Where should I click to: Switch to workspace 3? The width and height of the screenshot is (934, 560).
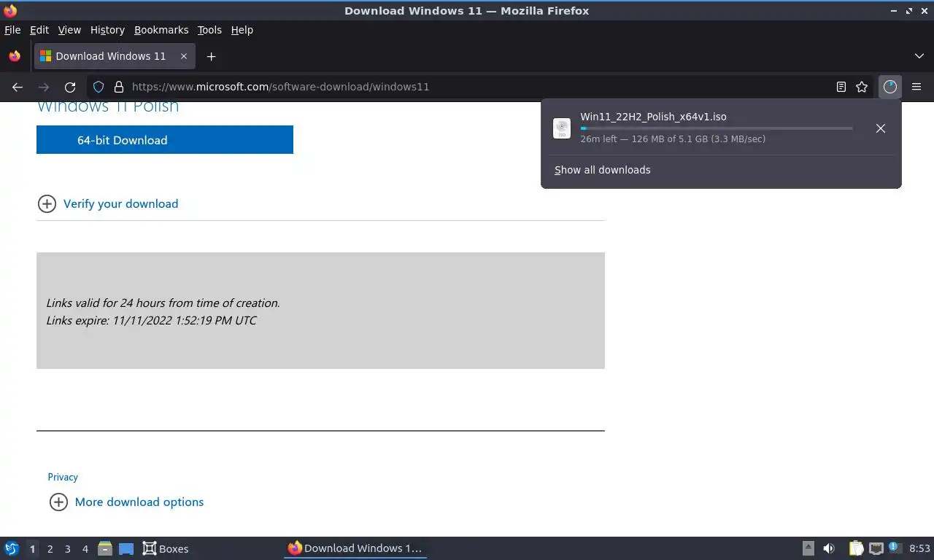pos(67,548)
